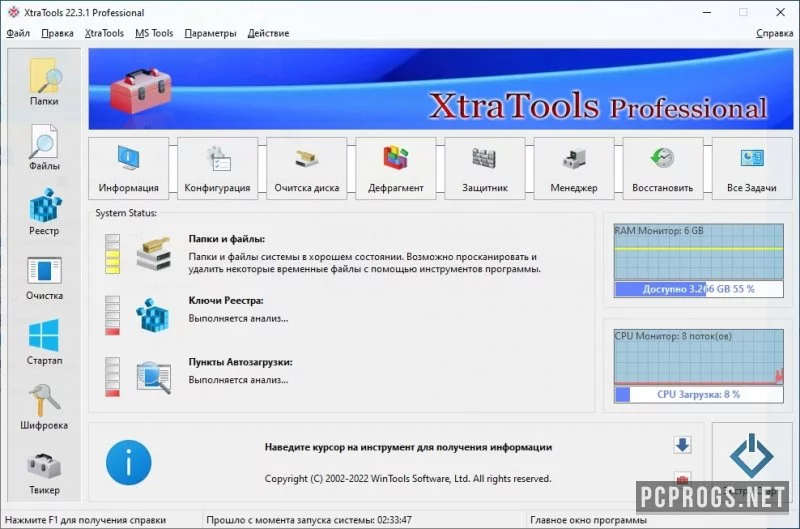
Task: Click the RAM Монитор graph
Action: [x=698, y=251]
